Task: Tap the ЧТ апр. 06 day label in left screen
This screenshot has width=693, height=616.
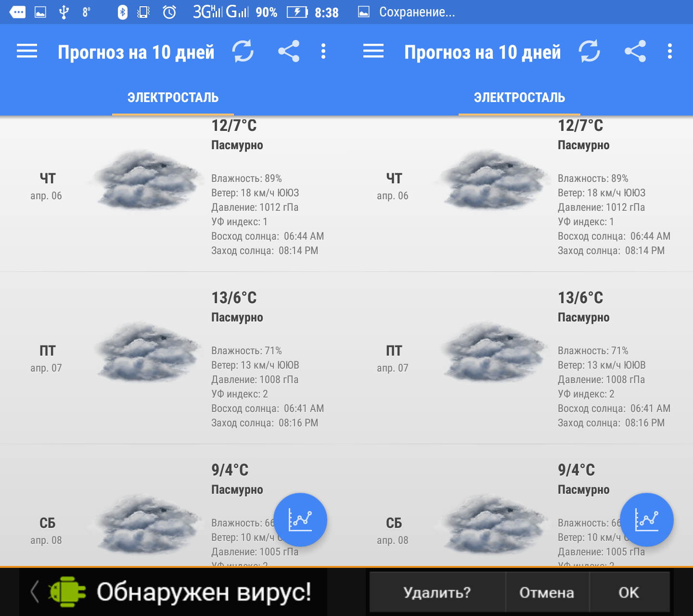Action: click(46, 186)
